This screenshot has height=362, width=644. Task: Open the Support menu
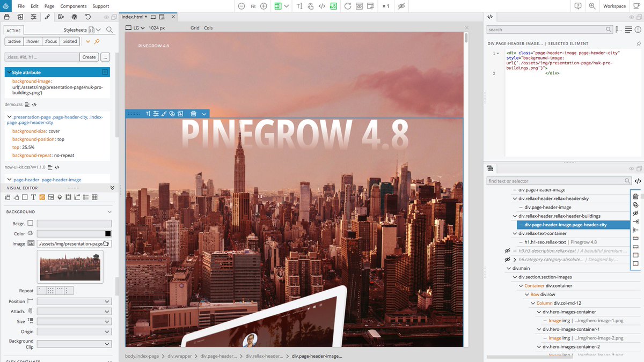pos(100,6)
